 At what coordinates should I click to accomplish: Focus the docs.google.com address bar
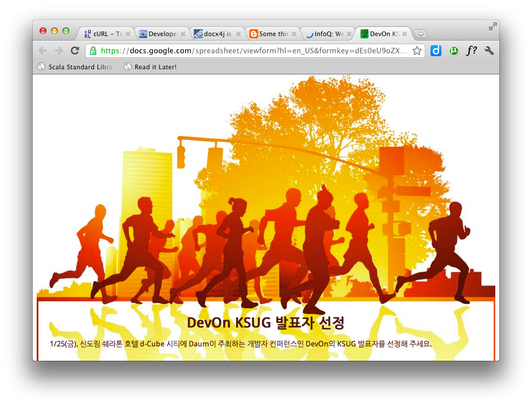click(255, 51)
